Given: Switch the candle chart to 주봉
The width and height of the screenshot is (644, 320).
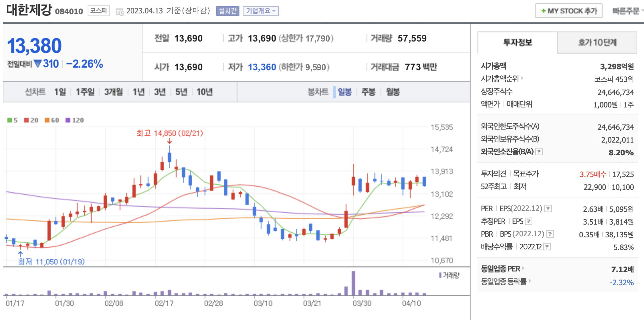Looking at the screenshot, I should [368, 92].
